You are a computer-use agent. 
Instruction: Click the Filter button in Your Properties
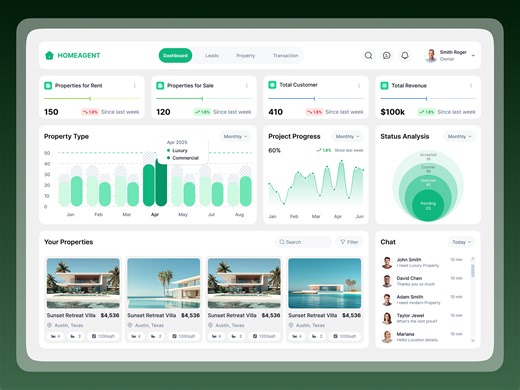pos(349,242)
